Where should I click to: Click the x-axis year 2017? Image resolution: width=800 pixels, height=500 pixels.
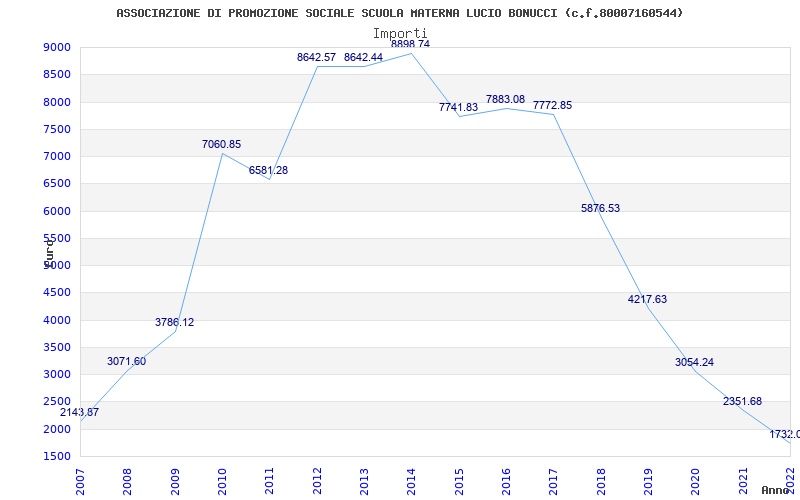pos(554,481)
